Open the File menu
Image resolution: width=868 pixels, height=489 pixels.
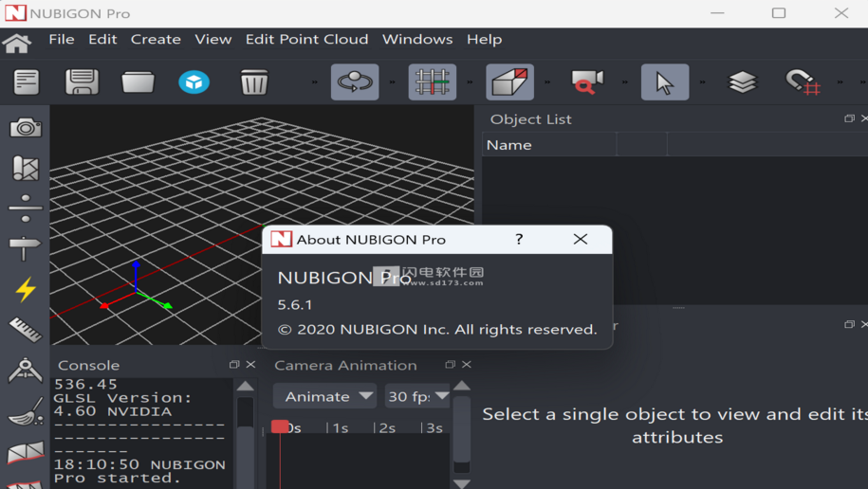click(62, 39)
